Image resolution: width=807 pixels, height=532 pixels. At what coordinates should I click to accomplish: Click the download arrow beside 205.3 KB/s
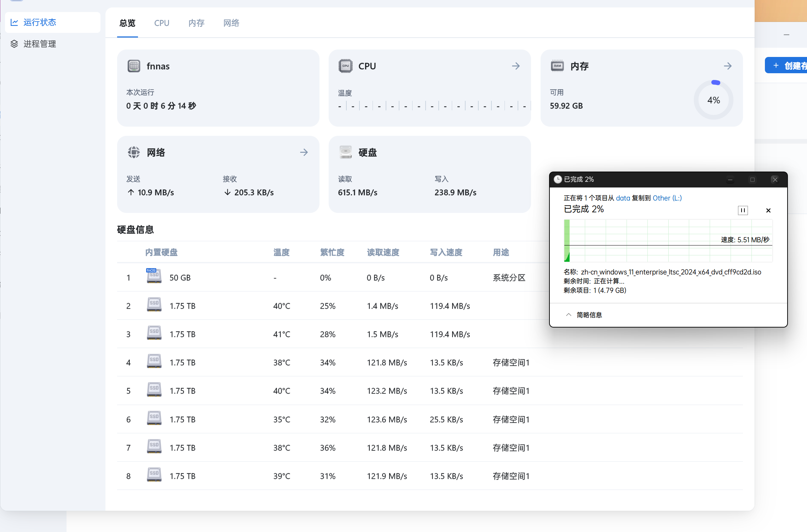tap(227, 192)
